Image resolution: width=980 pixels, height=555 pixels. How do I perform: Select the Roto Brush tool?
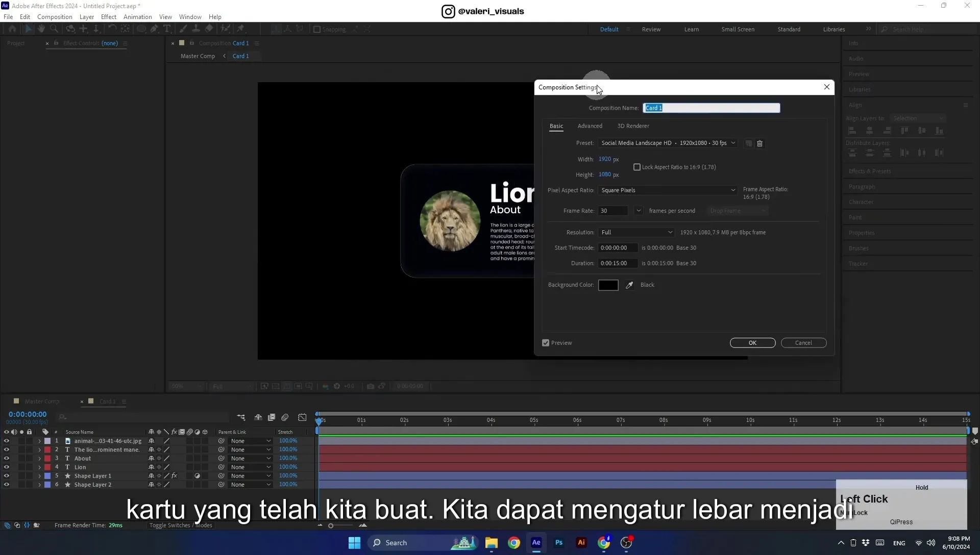(225, 29)
